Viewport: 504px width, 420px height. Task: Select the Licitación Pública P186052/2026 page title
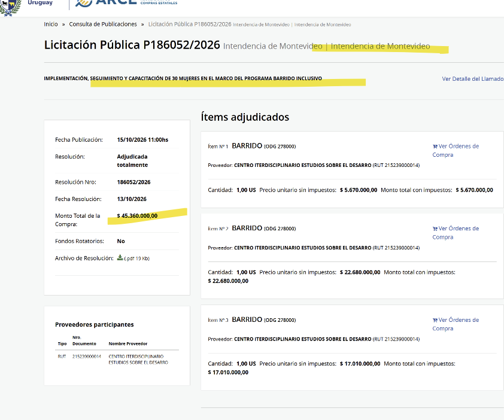coord(132,45)
